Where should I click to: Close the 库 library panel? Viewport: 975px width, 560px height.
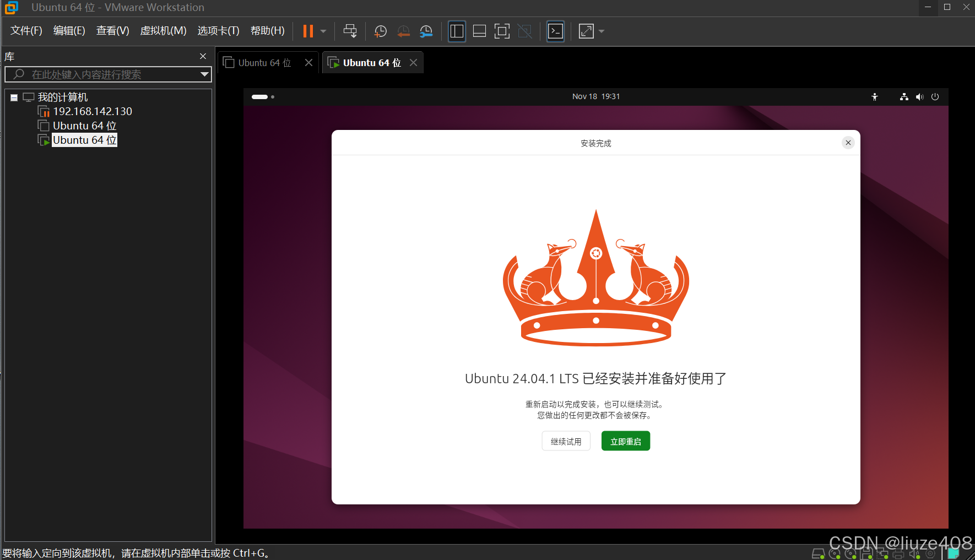203,56
